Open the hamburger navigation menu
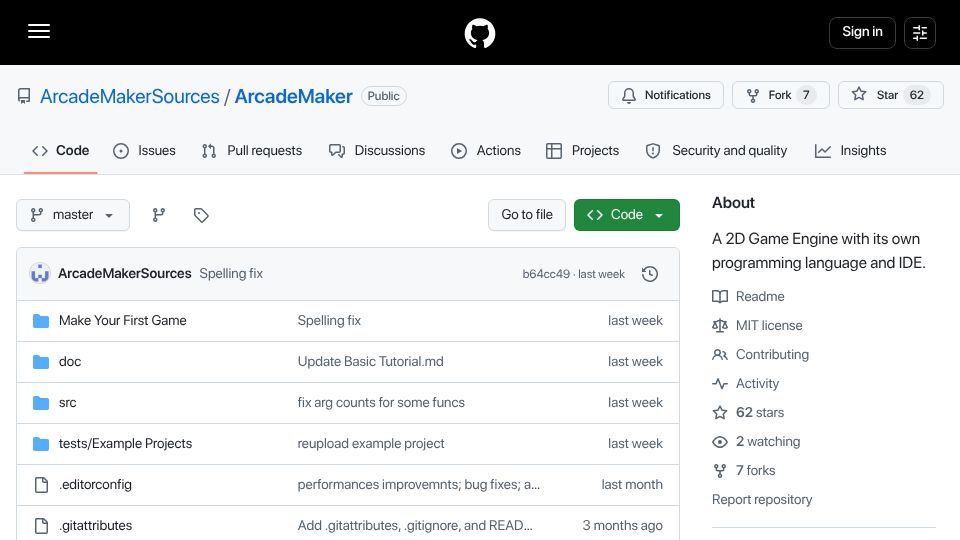The height and width of the screenshot is (540, 960). [39, 31]
